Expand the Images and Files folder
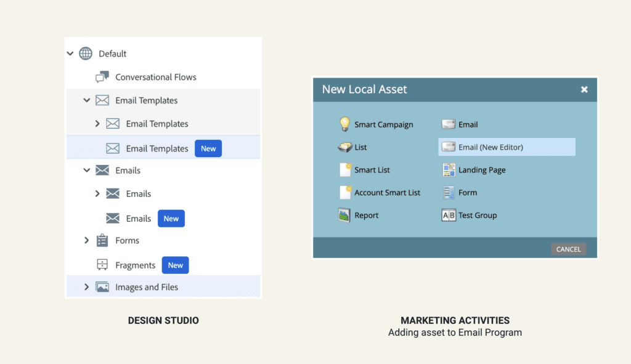The width and height of the screenshot is (631, 364). click(x=86, y=287)
